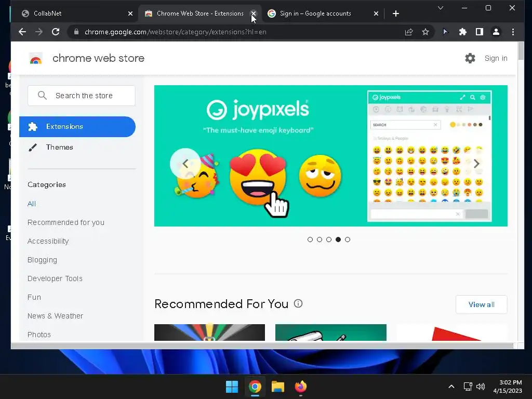
Task: Click the chrome web store rainbow logo
Action: tap(36, 59)
